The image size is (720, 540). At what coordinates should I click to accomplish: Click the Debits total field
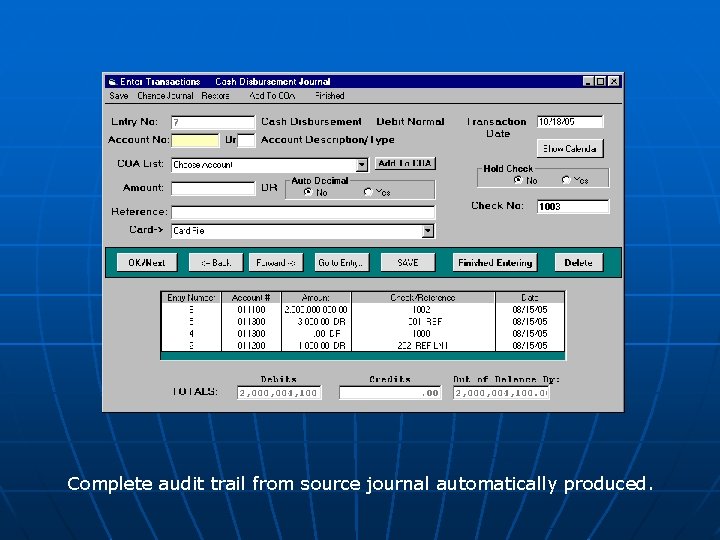(279, 393)
